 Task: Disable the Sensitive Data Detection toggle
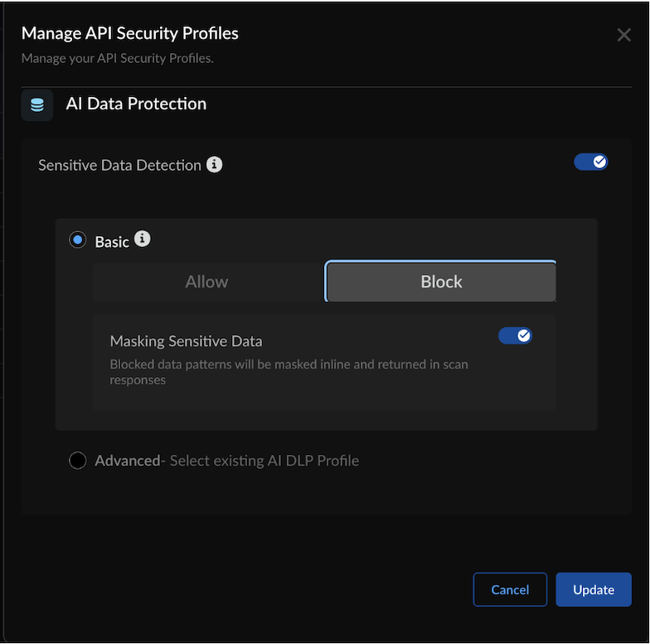coord(591,162)
